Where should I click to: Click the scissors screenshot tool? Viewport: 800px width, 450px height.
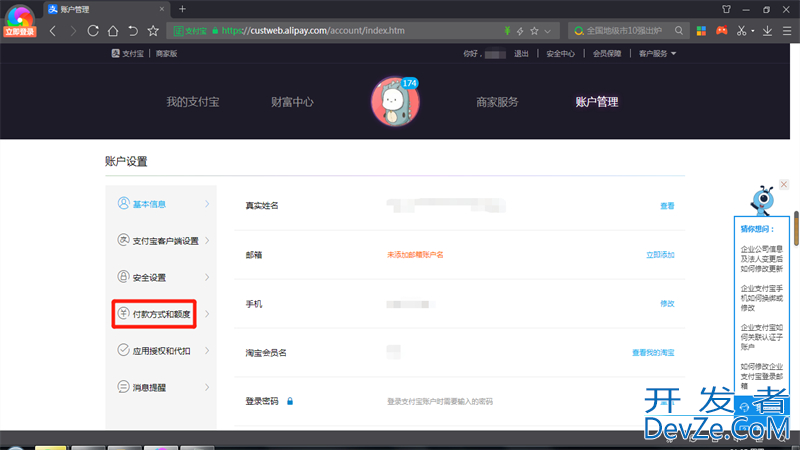[x=741, y=31]
